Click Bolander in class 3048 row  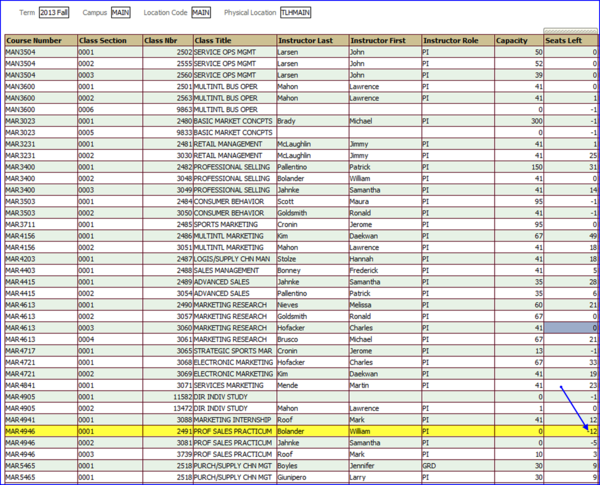coord(291,179)
